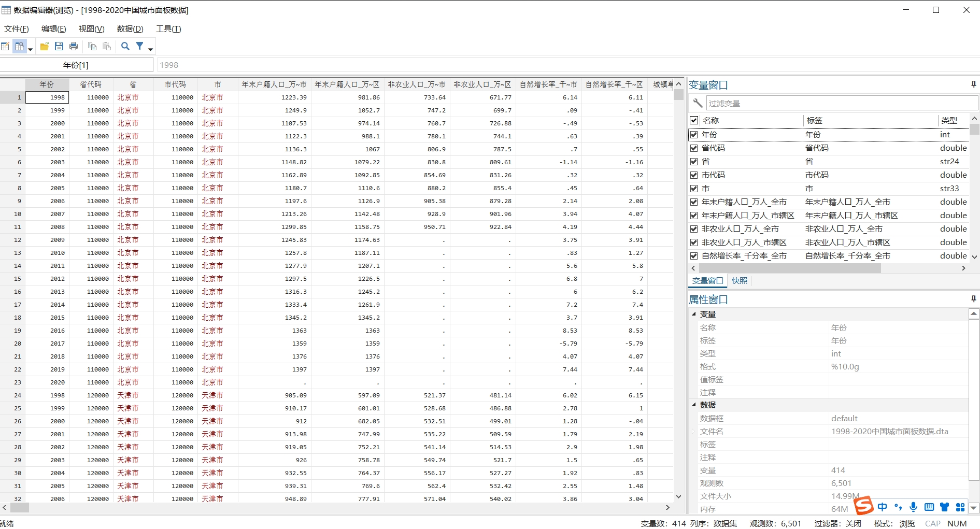Toggle the Sogou punctuation mode icon
Screen dimensions: 980x529
click(898, 507)
